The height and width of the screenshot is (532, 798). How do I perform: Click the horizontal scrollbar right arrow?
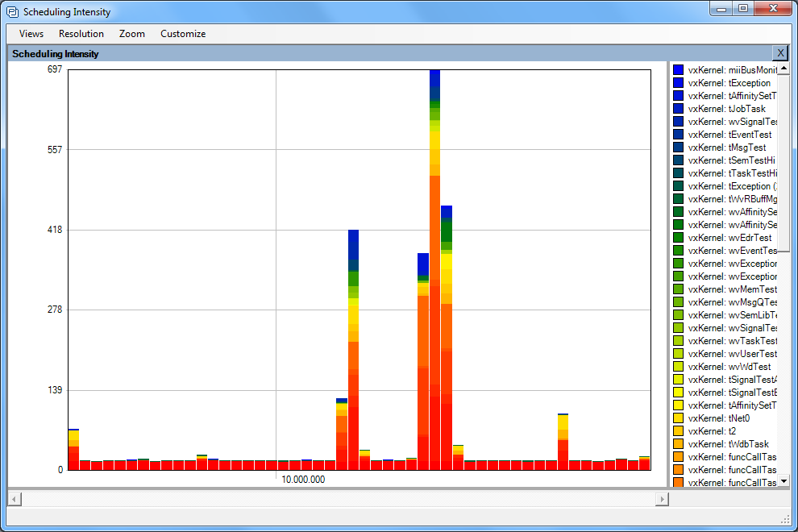[x=662, y=499]
